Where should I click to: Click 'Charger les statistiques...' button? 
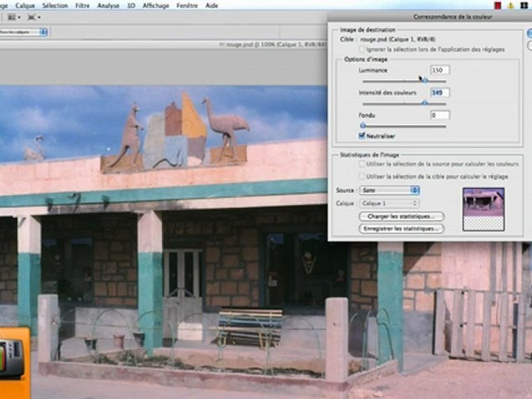[401, 216]
